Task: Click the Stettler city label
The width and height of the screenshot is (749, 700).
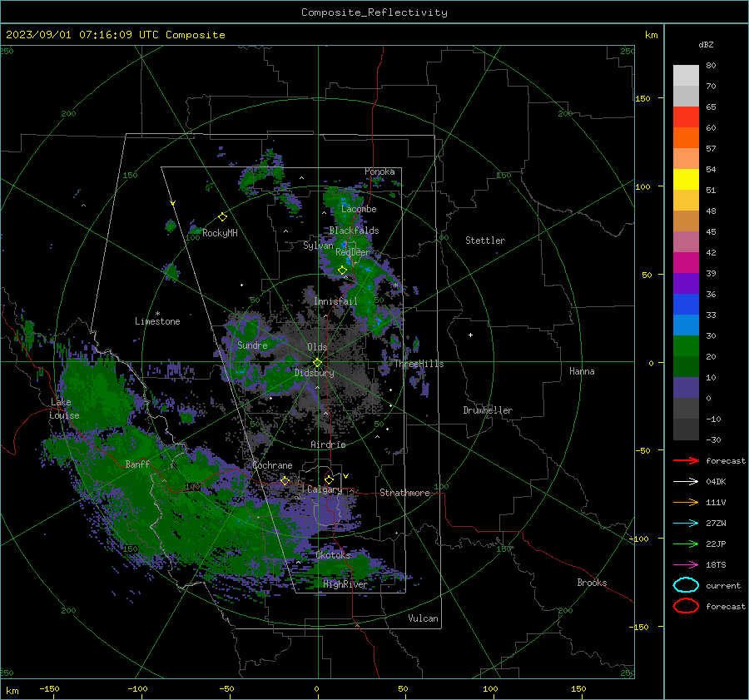Action: click(485, 241)
